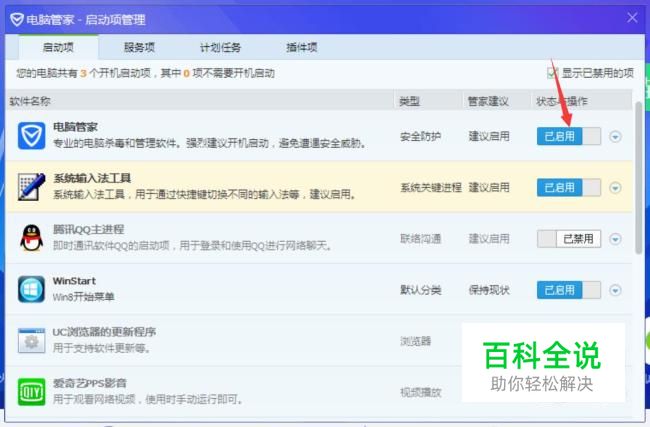The height and width of the screenshot is (427, 650).
Task: Click the 系统输入法工具 pen icon
Action: (x=32, y=187)
